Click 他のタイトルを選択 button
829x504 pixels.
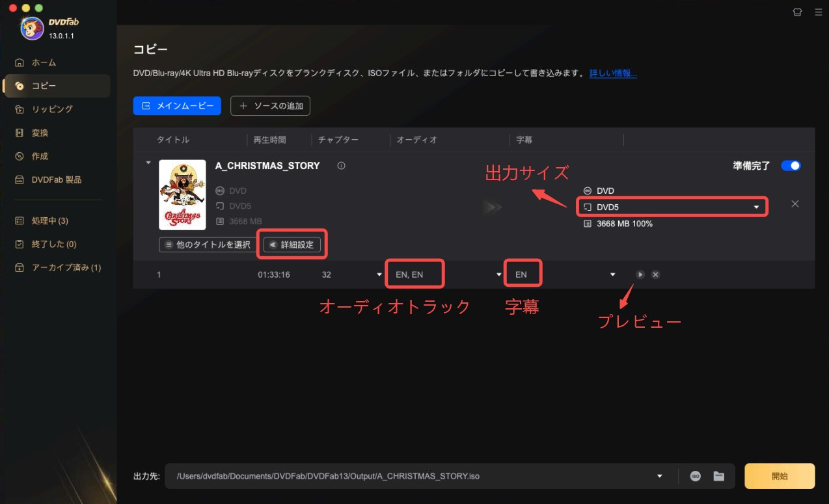point(208,245)
